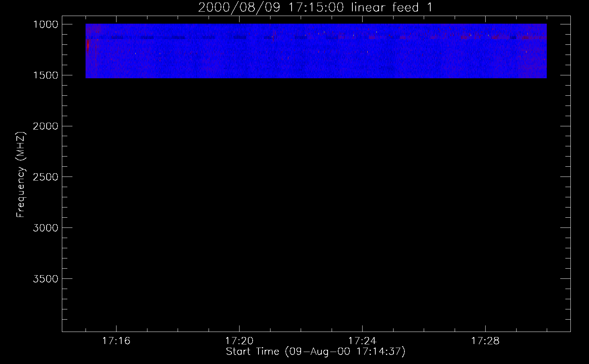Click the 17:20 time tick label
589x364 pixels.
coord(239,341)
